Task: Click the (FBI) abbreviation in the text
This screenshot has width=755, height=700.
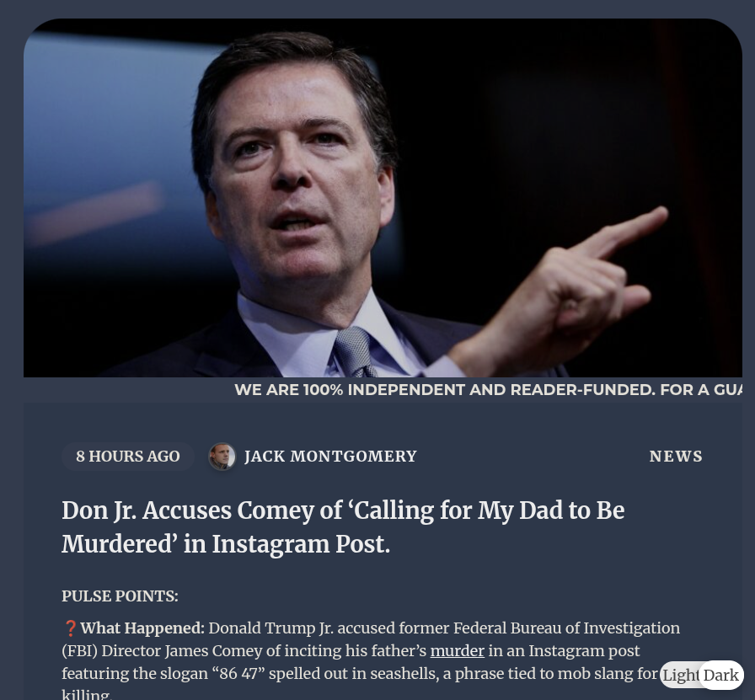Action: point(79,651)
